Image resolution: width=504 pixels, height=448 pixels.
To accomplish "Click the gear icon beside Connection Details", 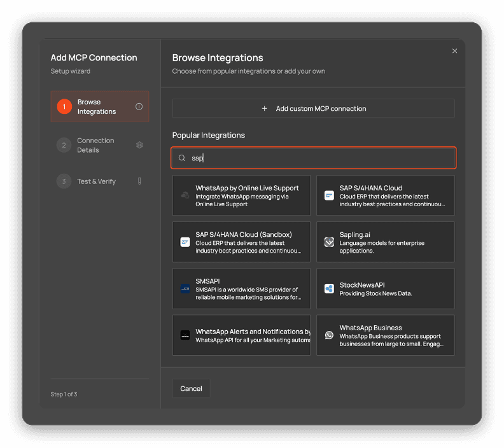I will tap(139, 145).
